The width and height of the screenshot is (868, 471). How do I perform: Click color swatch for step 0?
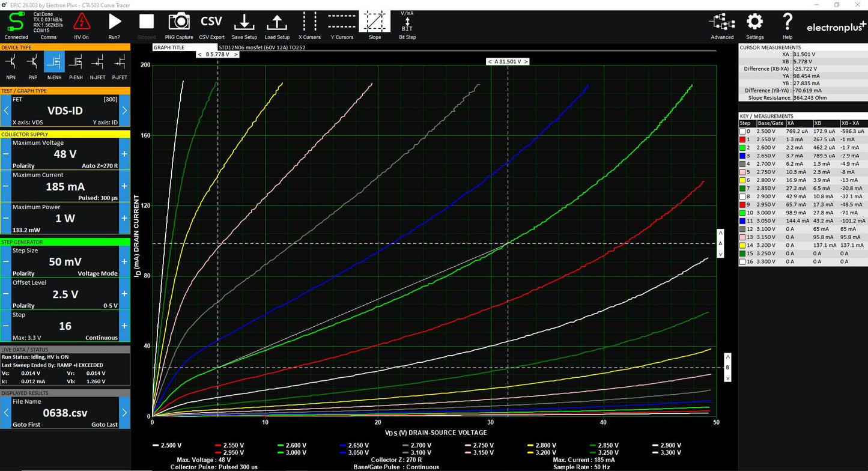pos(743,131)
